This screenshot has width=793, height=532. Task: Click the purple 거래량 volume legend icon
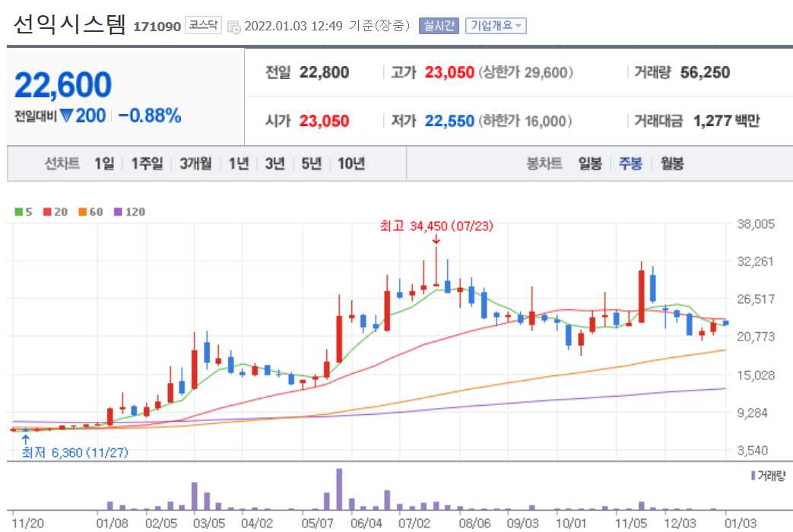[x=753, y=474]
